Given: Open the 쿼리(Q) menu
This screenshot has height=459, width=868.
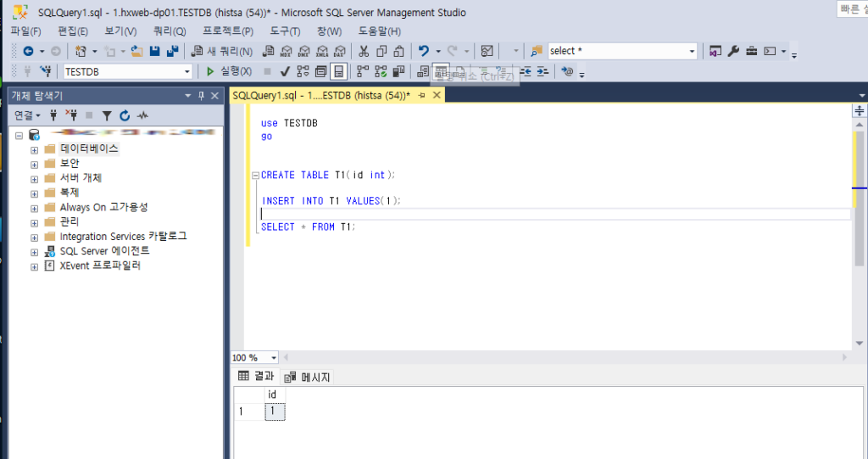Looking at the screenshot, I should (x=170, y=31).
